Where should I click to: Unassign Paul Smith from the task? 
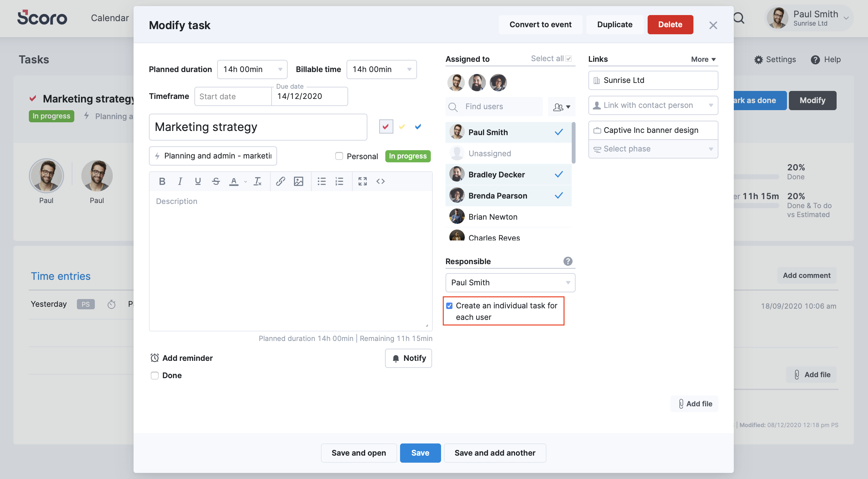[x=508, y=132]
